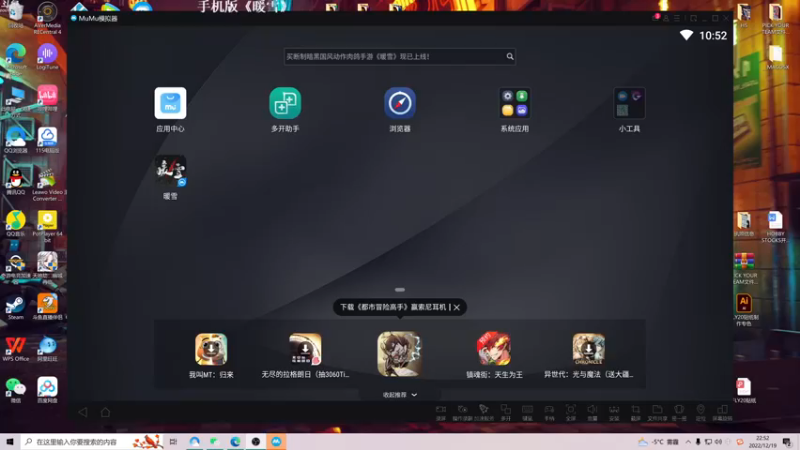Click the 多开 multi-instance toolbar icon
This screenshot has width=800, height=450.
[506, 413]
